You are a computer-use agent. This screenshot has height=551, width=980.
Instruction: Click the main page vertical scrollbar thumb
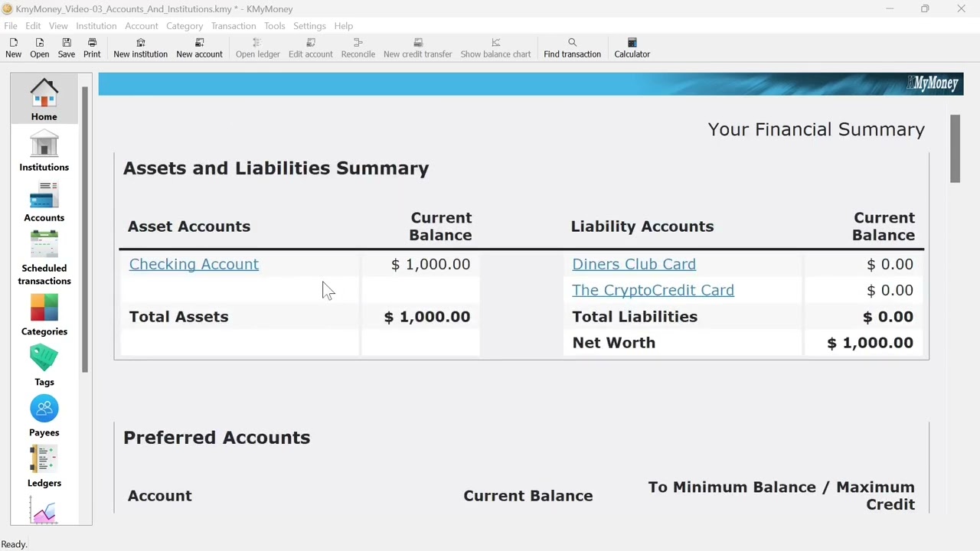(x=955, y=148)
